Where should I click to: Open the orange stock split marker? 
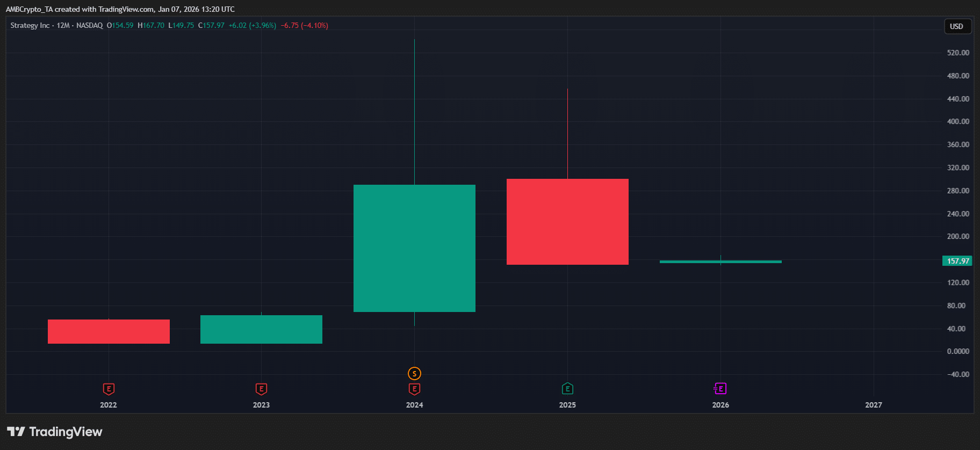[414, 373]
